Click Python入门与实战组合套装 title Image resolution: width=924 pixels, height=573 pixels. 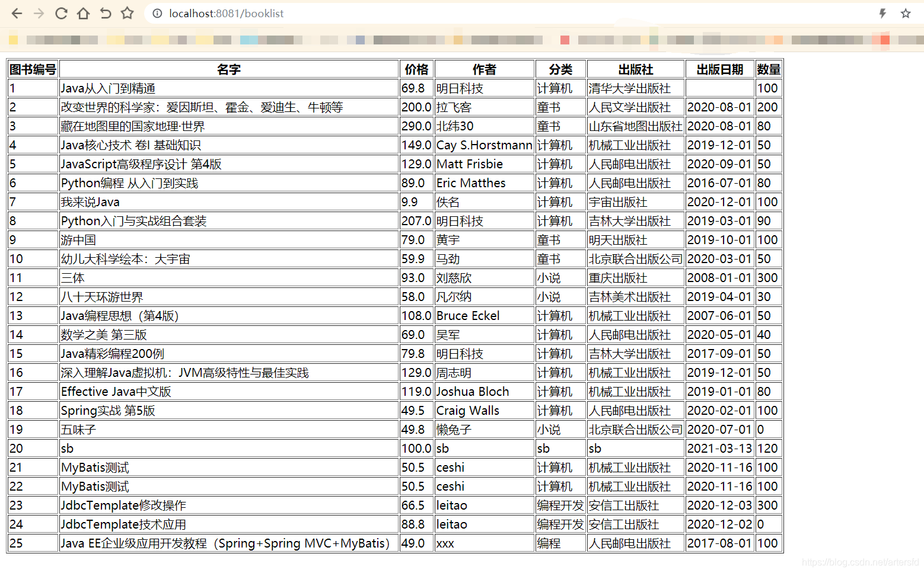(134, 221)
